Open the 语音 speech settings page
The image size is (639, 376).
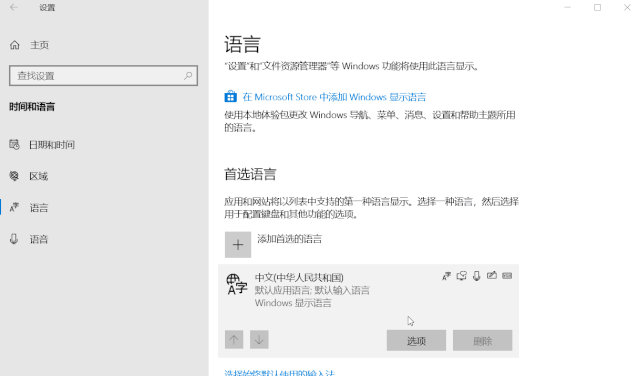[x=39, y=239]
